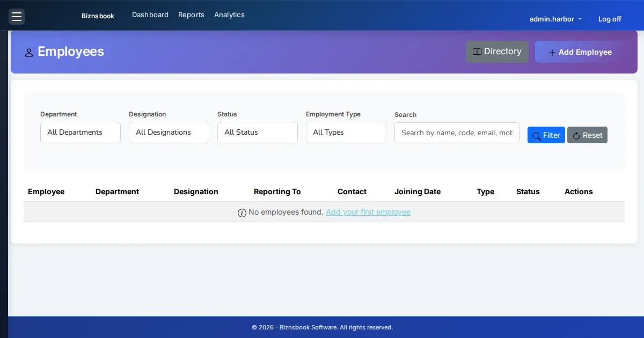Screen dimensions: 644x338
Task: Click the Status column header in table
Action: pyautogui.click(x=528, y=192)
